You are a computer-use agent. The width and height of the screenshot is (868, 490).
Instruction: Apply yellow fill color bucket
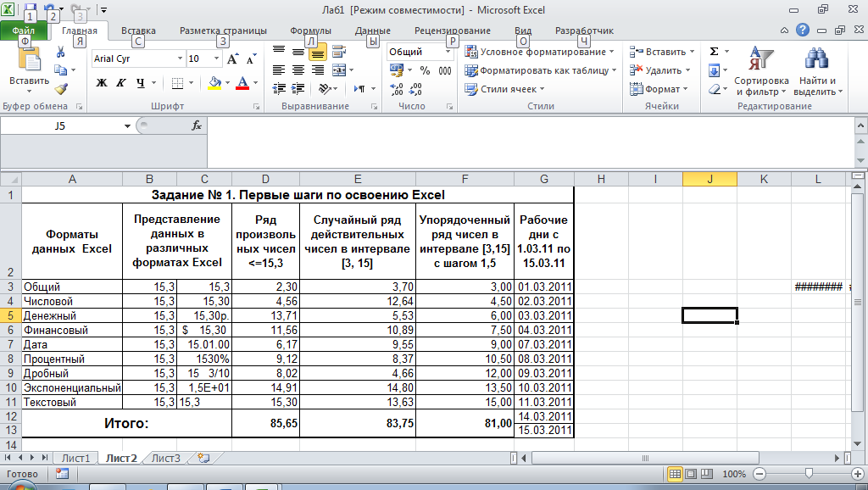[x=214, y=83]
